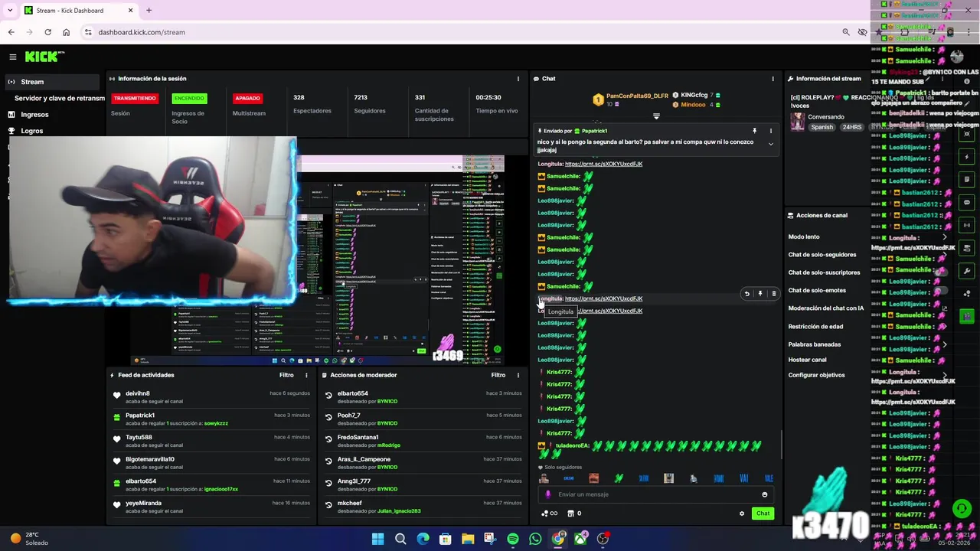This screenshot has width=980, height=551.
Task: Unpin the pinned message from Papatrick1
Action: pos(754,131)
